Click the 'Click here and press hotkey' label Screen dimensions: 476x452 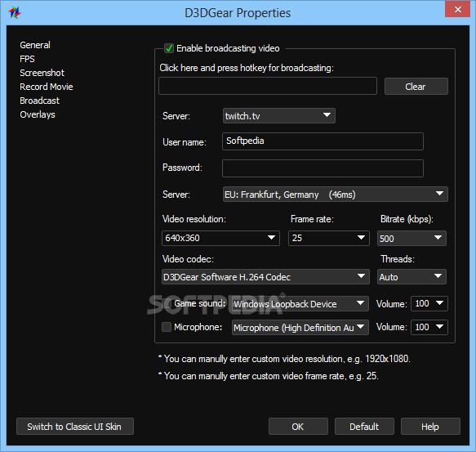coord(247,68)
